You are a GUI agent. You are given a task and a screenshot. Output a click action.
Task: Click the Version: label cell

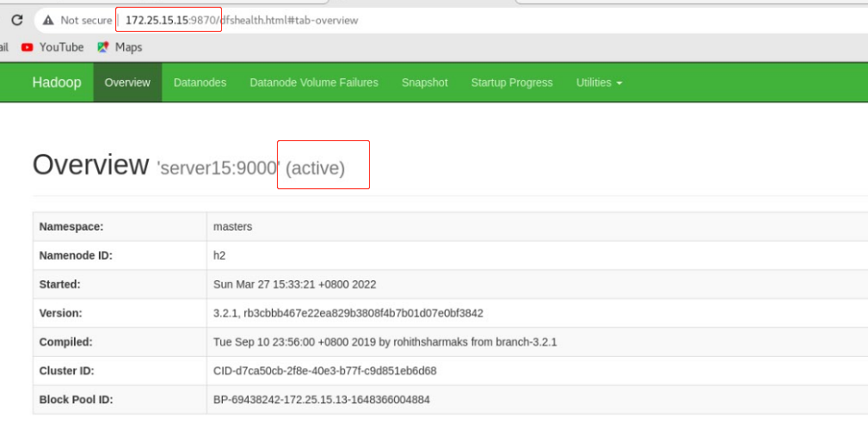pos(120,313)
